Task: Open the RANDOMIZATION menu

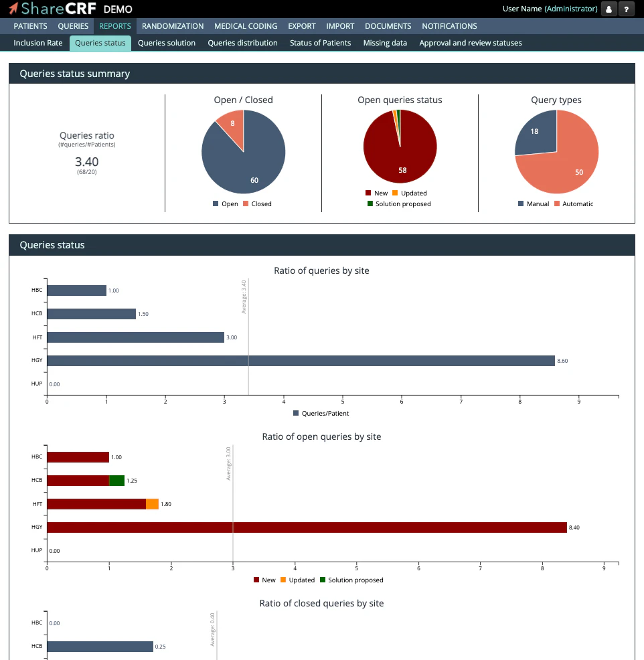Action: [x=172, y=26]
